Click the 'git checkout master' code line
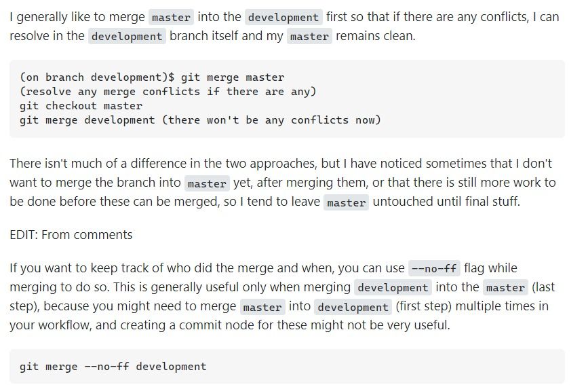Image resolution: width=588 pixels, height=385 pixels. [x=81, y=106]
